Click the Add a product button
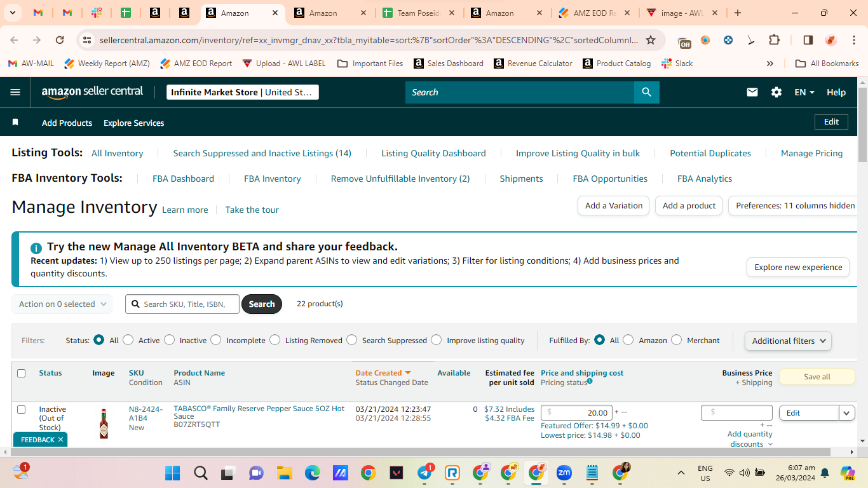Screen dimensions: 868x488 tap(689, 206)
